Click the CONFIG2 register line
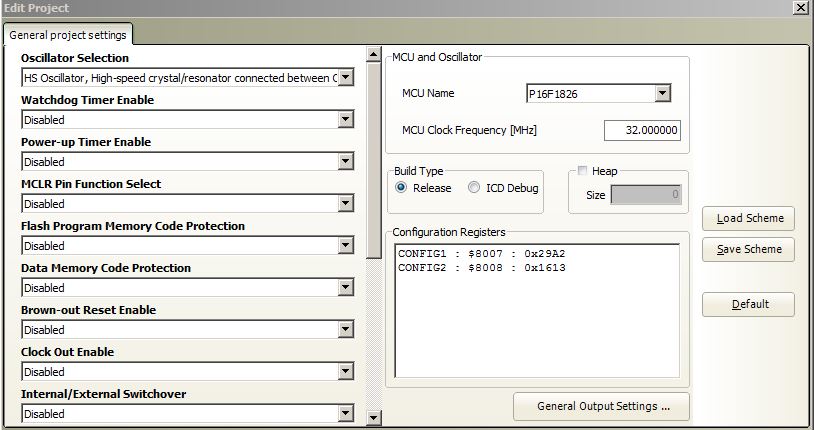814x430 pixels. tap(482, 268)
